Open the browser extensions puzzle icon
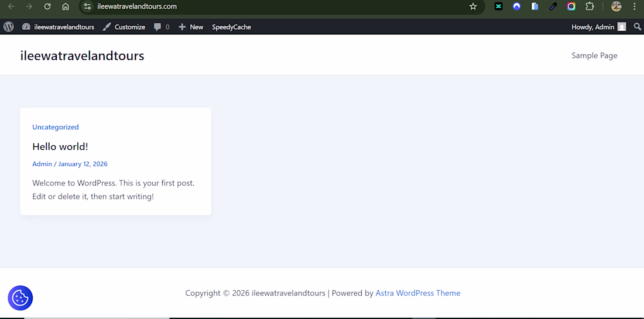Viewport: 644px width, 319px height. [x=590, y=6]
